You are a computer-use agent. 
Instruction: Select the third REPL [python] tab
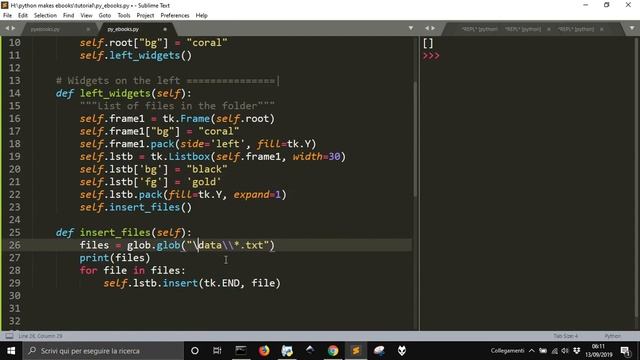tap(576, 29)
